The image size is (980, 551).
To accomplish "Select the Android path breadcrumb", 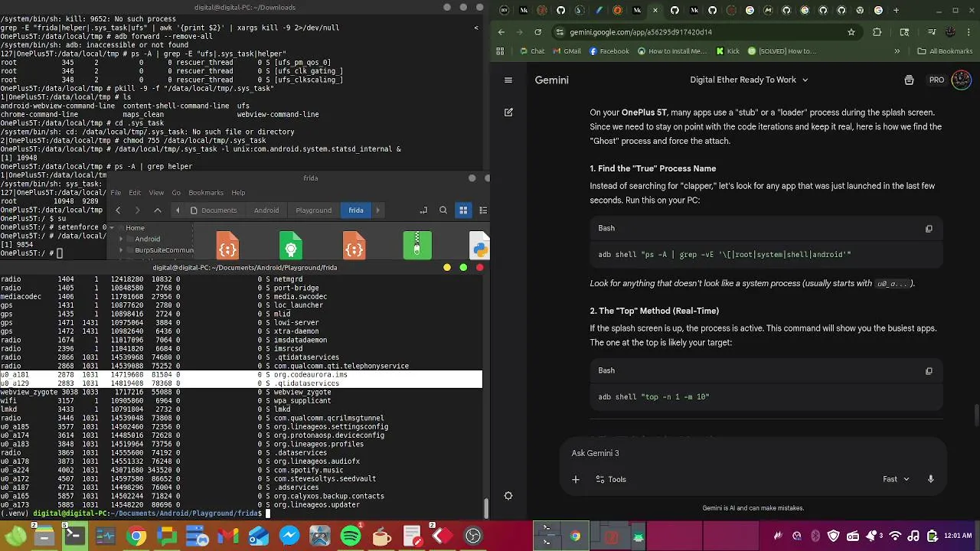I will (266, 210).
